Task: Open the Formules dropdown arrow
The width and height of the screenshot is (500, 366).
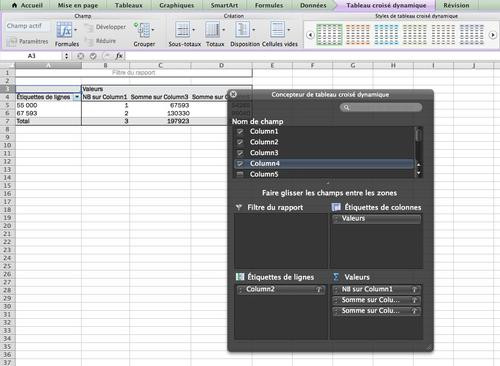Action: 76,30
